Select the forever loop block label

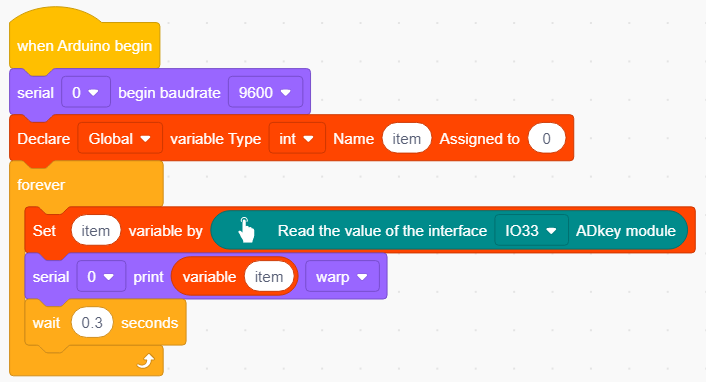pyautogui.click(x=41, y=185)
